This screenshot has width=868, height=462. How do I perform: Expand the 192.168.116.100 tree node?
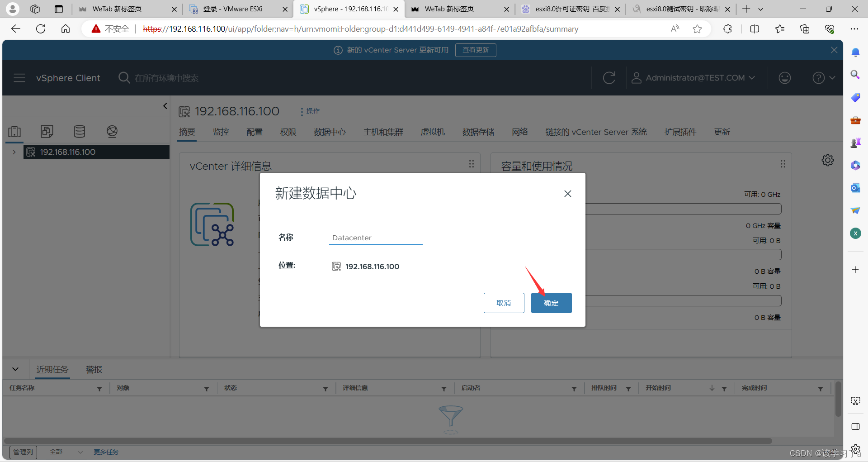click(x=14, y=152)
